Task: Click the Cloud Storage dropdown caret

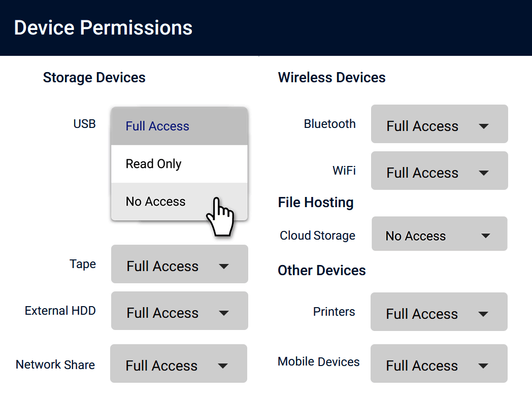Action: coord(485,236)
